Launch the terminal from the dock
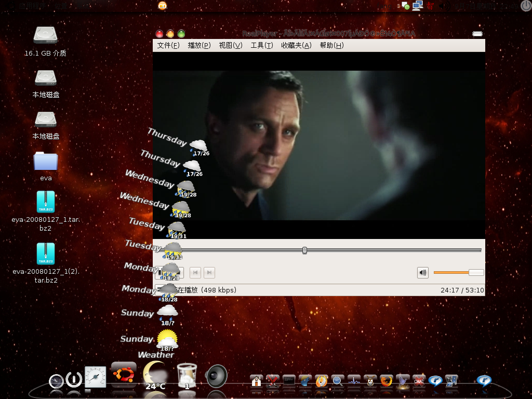Viewport: 532px width, 399px height. (289, 381)
